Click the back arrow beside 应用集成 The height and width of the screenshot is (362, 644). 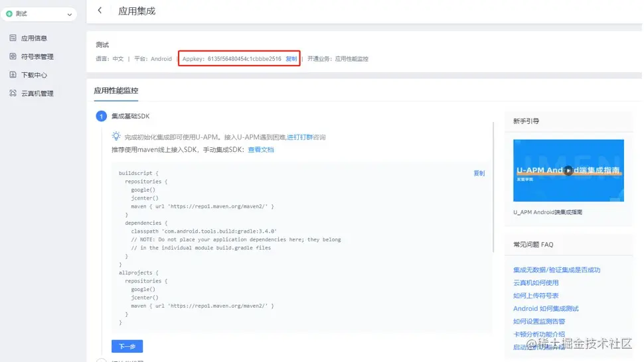100,11
